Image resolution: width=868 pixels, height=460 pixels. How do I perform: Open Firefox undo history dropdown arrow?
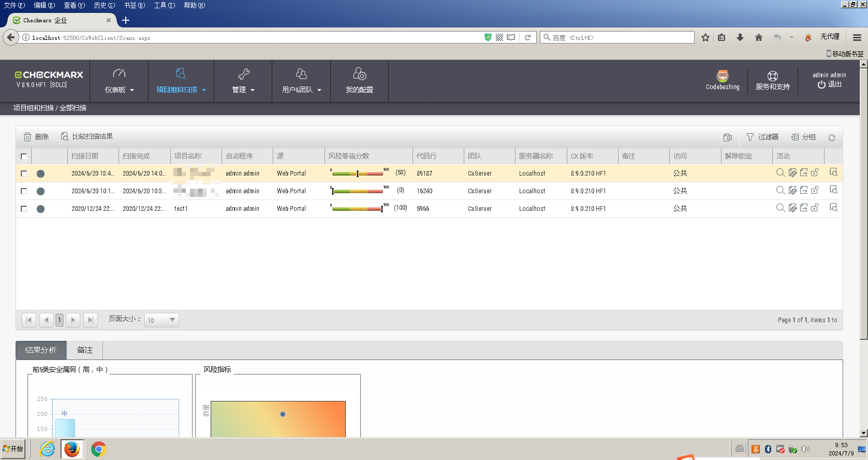[x=791, y=37]
